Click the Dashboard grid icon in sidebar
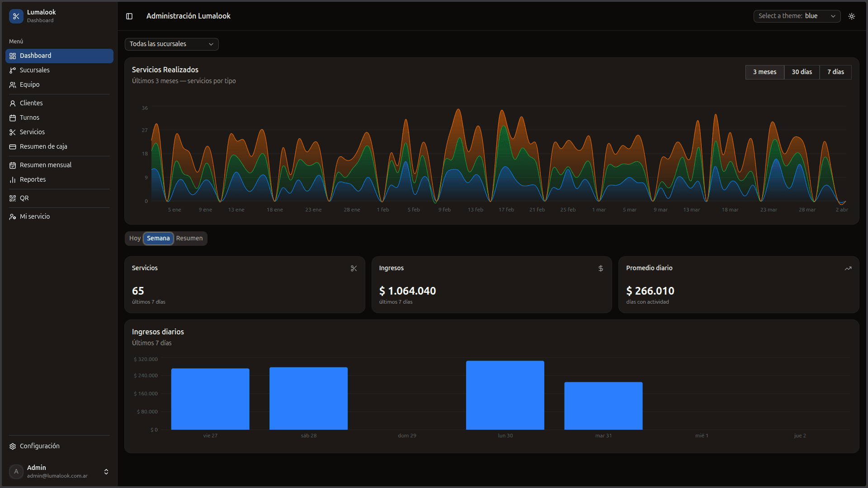The width and height of the screenshot is (868, 488). coord(13,56)
